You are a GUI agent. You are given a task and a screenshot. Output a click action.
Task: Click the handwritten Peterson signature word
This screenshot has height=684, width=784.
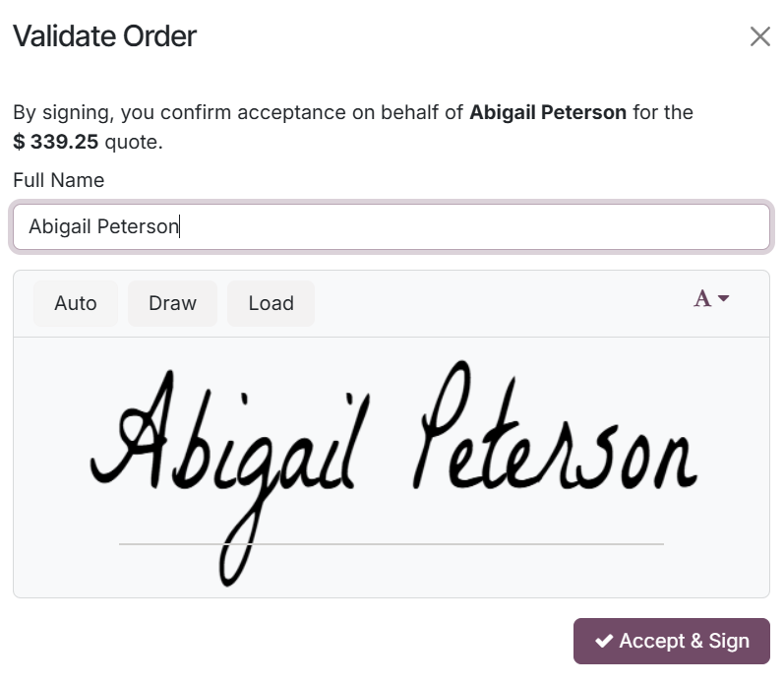point(555,425)
